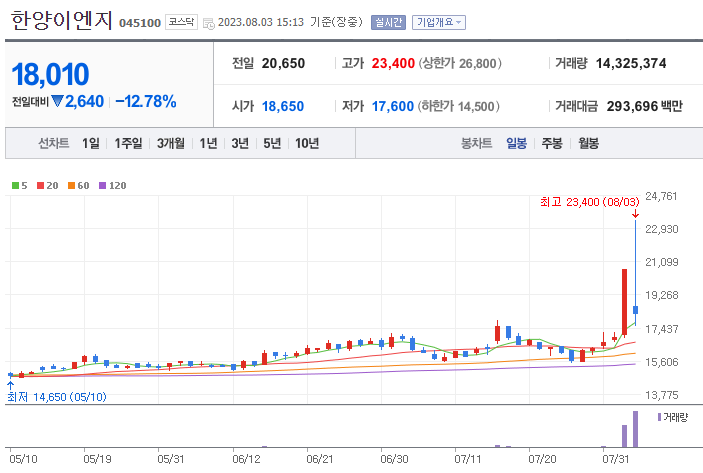Click the 최고 23,400 (08/03) chart label
703x473 pixels.
(x=590, y=202)
